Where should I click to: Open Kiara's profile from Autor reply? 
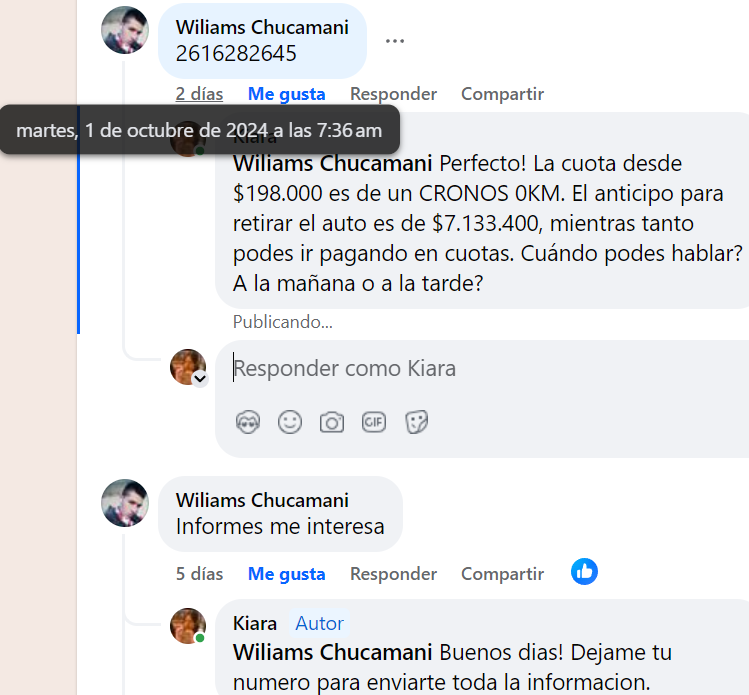coord(255,623)
